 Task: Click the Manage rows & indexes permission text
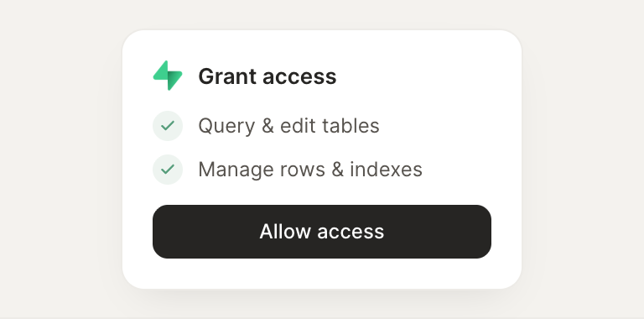click(310, 170)
